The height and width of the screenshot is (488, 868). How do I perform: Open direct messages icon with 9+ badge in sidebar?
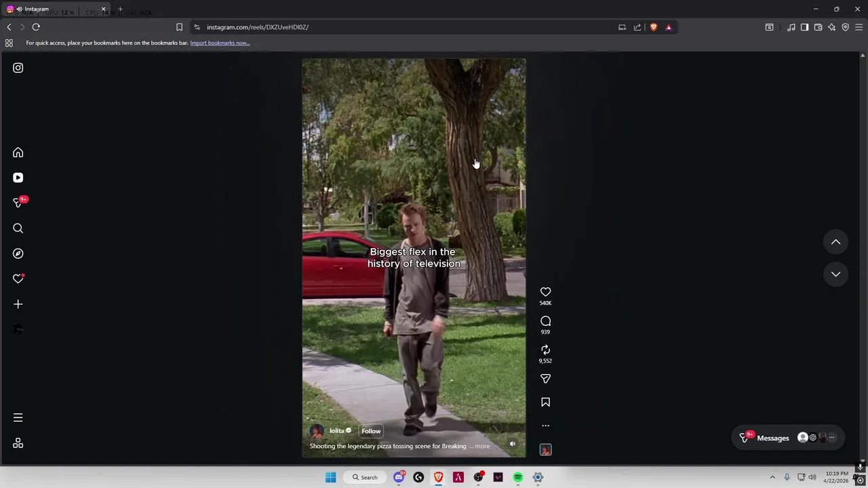click(18, 203)
